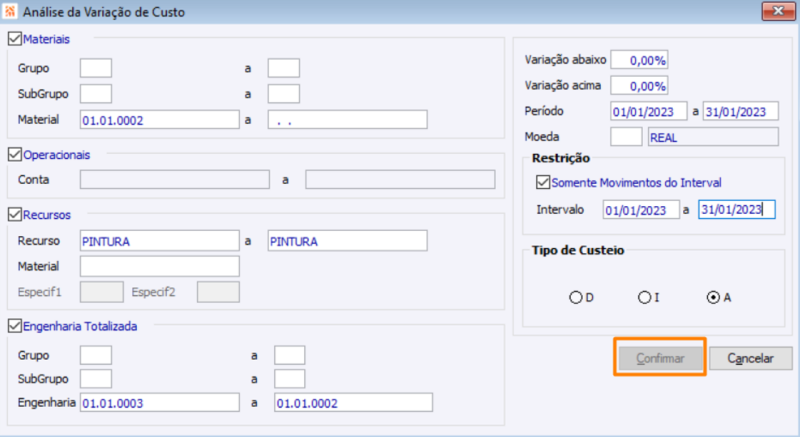The width and height of the screenshot is (800, 437).
Task: Click the Conta end field
Action: coord(400,179)
